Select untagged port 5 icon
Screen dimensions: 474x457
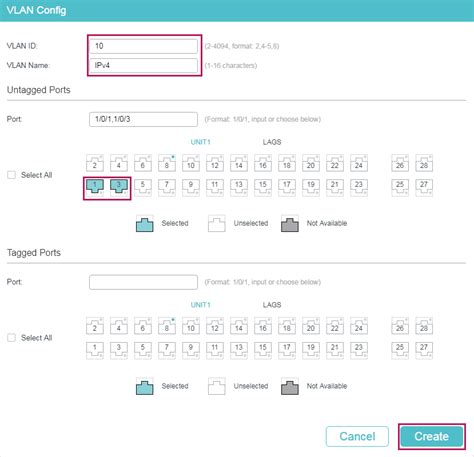point(143,188)
